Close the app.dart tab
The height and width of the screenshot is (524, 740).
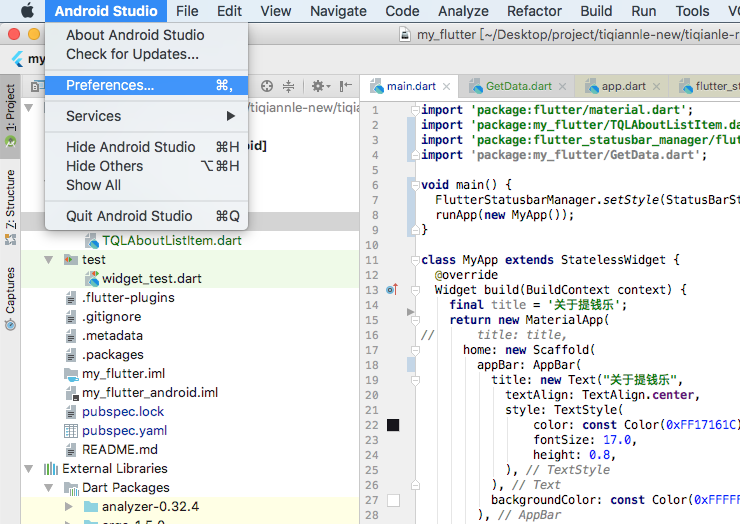pyautogui.click(x=656, y=86)
